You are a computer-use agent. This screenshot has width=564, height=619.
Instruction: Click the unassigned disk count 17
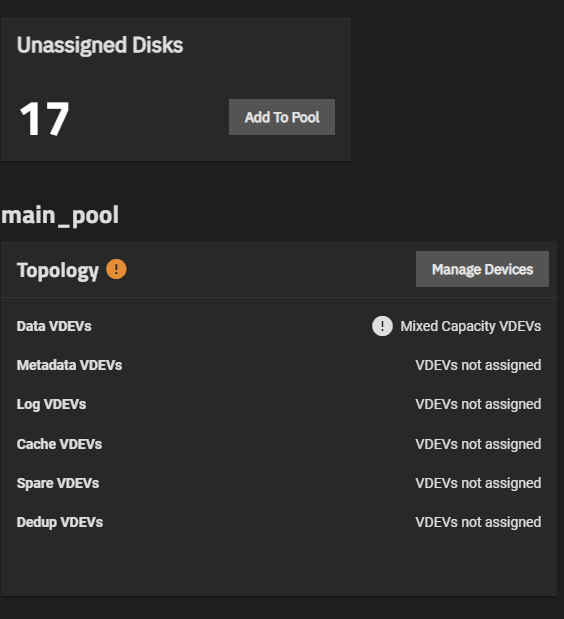pyautogui.click(x=44, y=118)
